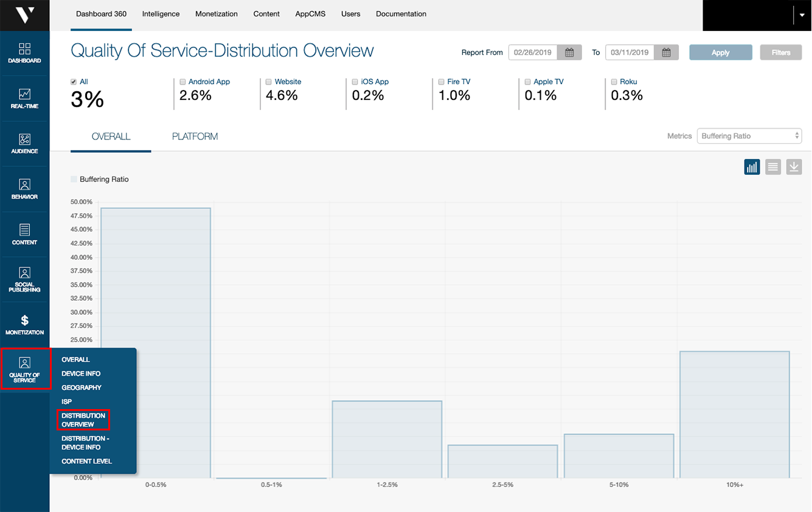
Task: Select Distribution Overview in the flyout menu
Action: [83, 420]
